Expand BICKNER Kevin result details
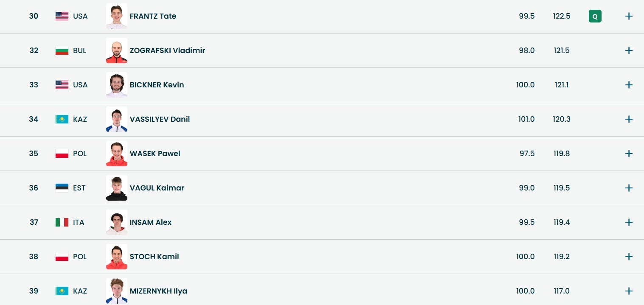Screen dimensions: 644x305 [629, 85]
